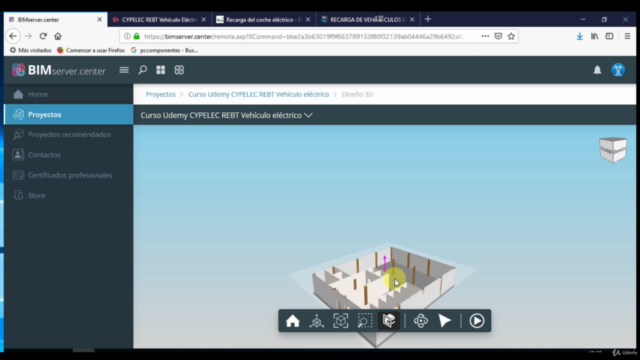640x360 pixels.
Task: Open page actions three-dot menu
Action: click(x=485, y=36)
